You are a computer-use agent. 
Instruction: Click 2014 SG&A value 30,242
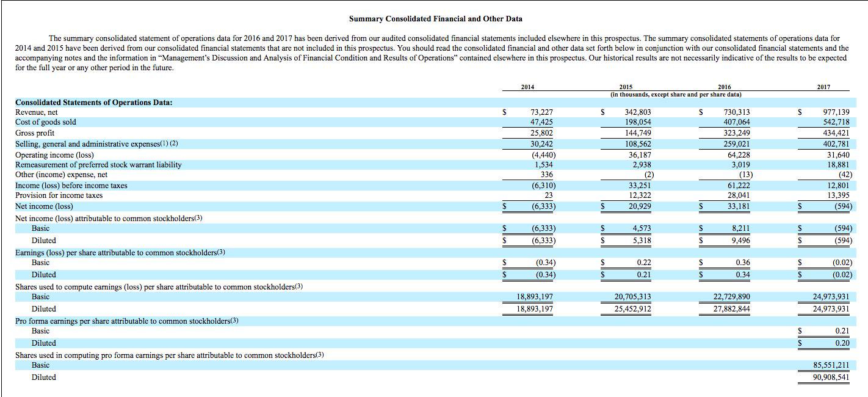(x=541, y=144)
